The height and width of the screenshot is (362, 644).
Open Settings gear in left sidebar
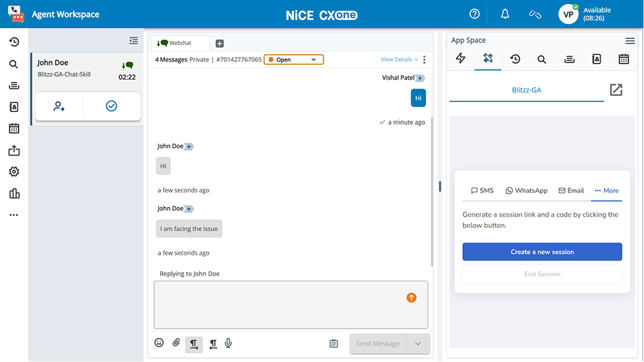coord(14,172)
